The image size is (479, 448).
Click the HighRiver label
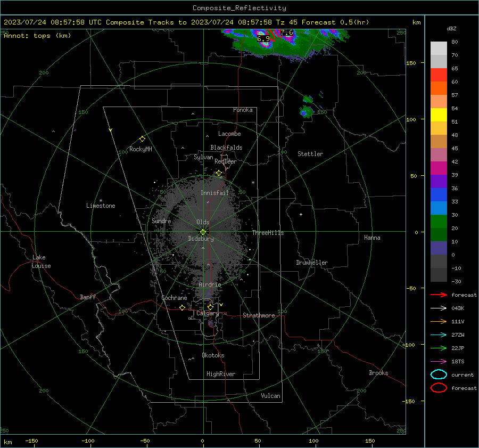(221, 374)
